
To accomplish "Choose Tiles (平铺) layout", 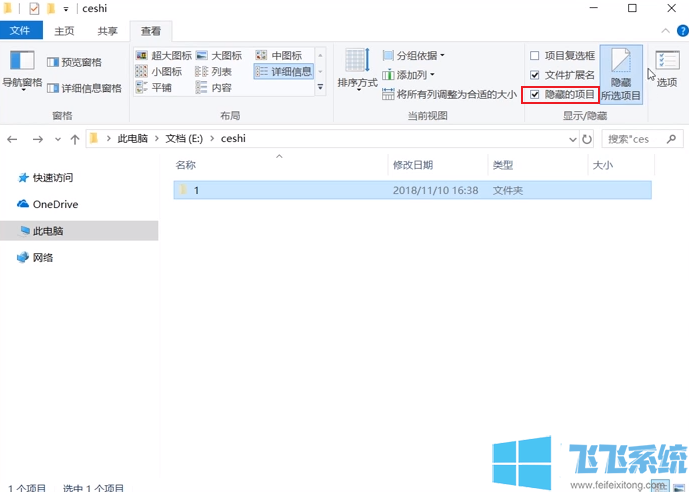I will coord(153,88).
